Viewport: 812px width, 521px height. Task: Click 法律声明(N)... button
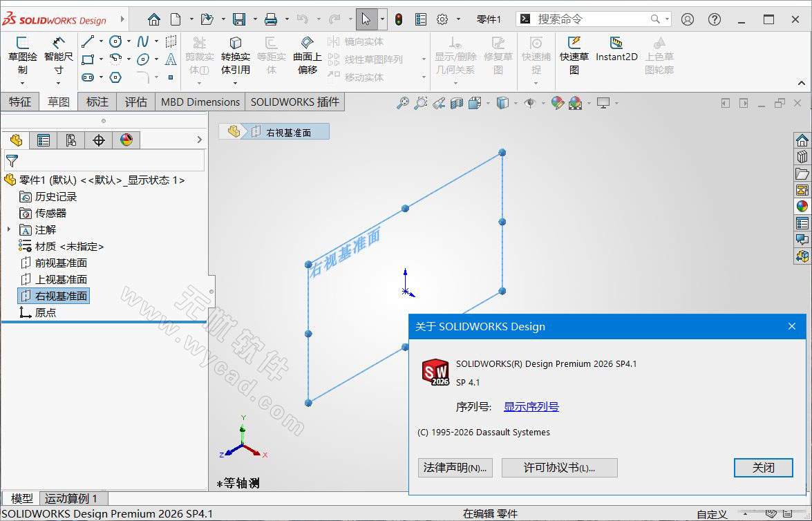coord(455,468)
